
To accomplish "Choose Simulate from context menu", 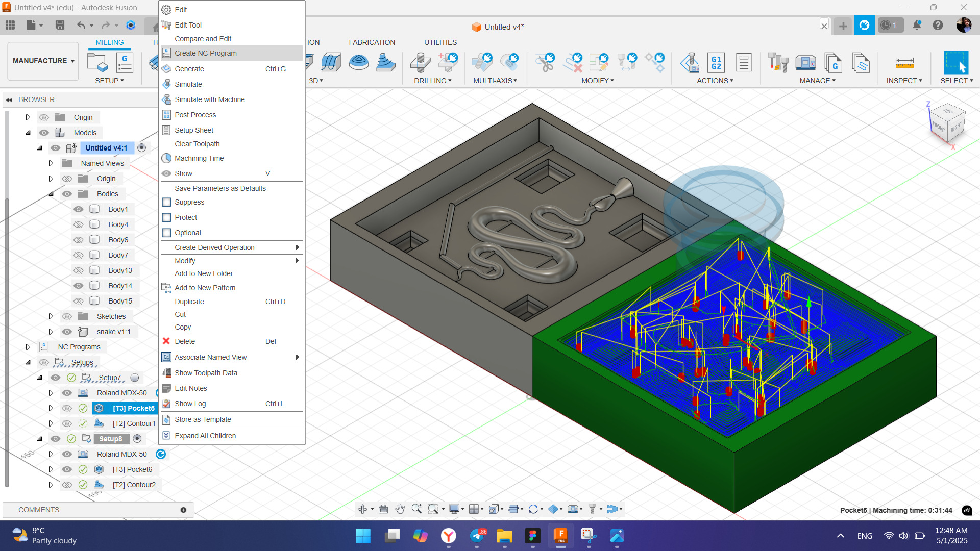I will click(232, 84).
